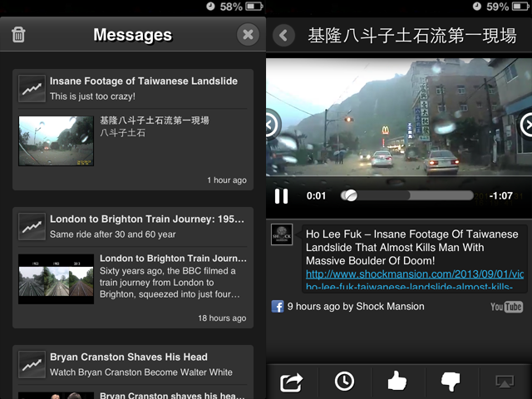Viewport: 532px width, 399px height.
Task: Skip to next video with right arrow
Action: pyautogui.click(x=526, y=126)
